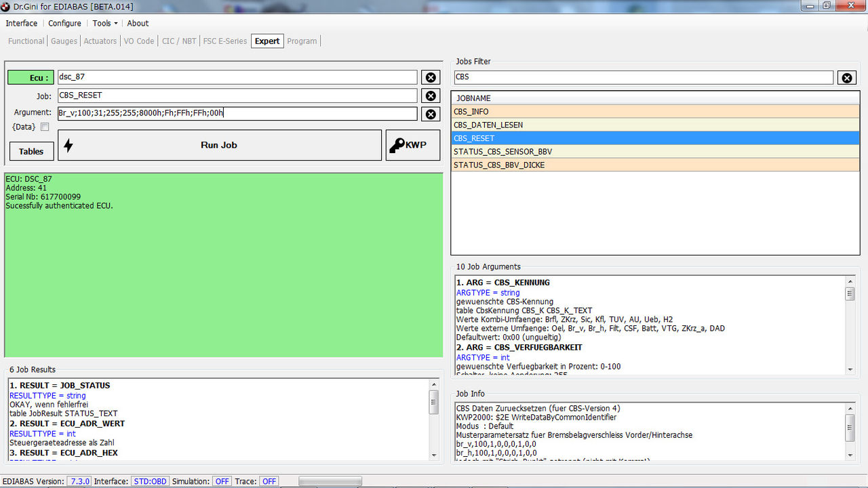The image size is (868, 488).
Task: Switch to the VO Code tab
Action: coord(139,41)
